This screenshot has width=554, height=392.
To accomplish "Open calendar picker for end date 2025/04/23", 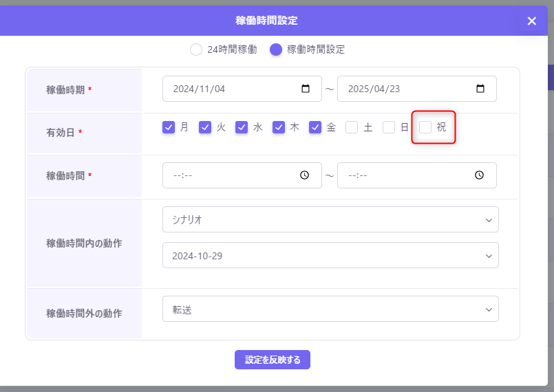I will click(x=480, y=89).
